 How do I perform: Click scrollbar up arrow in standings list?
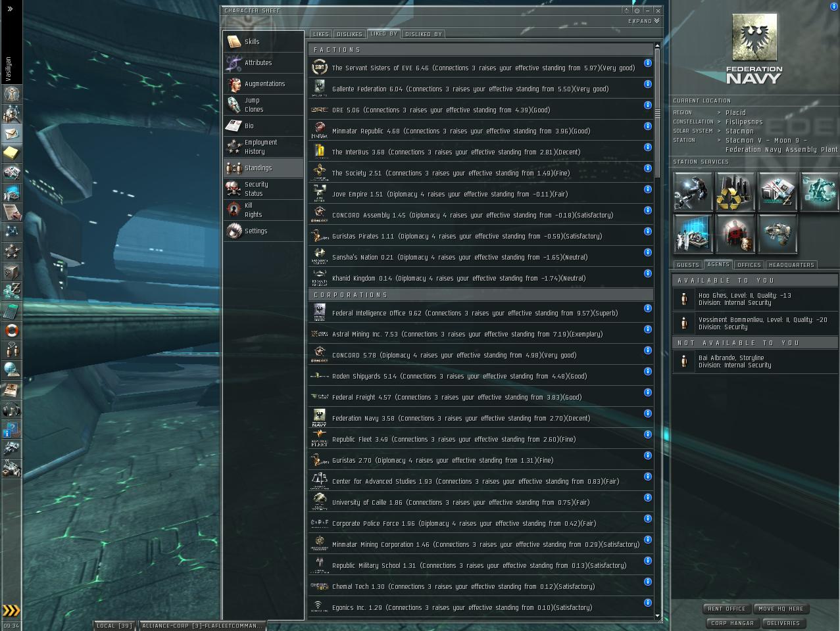click(x=656, y=46)
